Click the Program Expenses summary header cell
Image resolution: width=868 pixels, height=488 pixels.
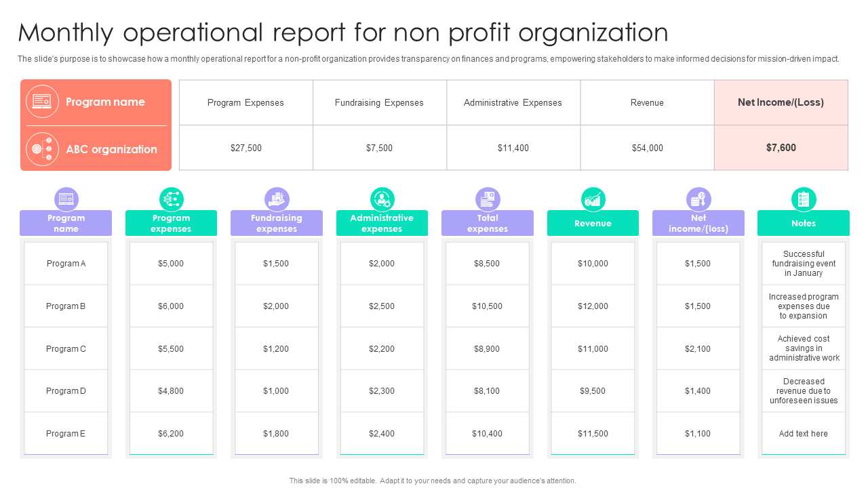245,102
